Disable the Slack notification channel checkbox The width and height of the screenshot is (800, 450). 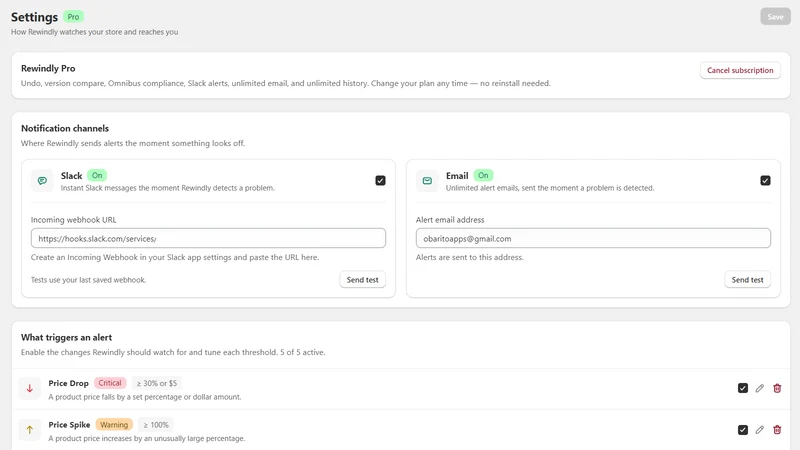click(x=380, y=181)
